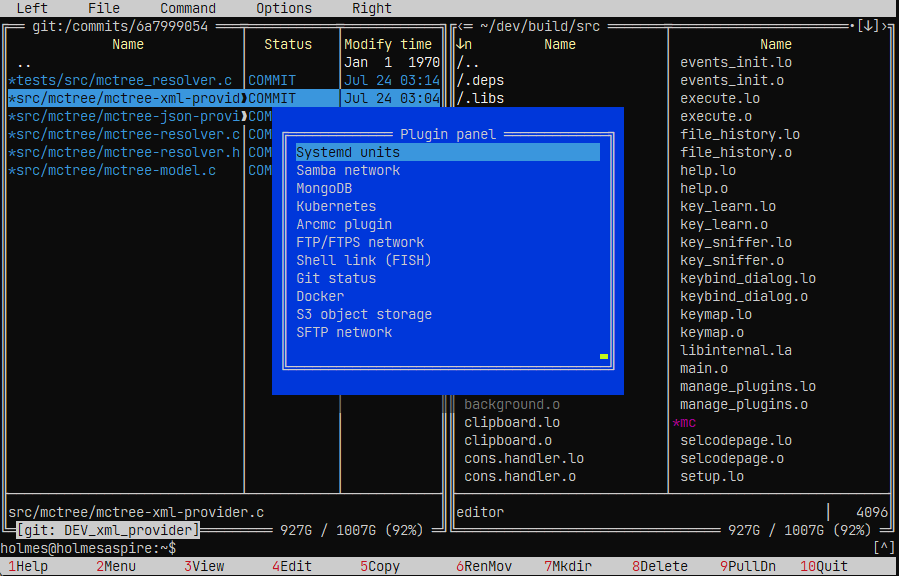The image size is (899, 576).
Task: Click the 3View function key
Action: click(204, 567)
